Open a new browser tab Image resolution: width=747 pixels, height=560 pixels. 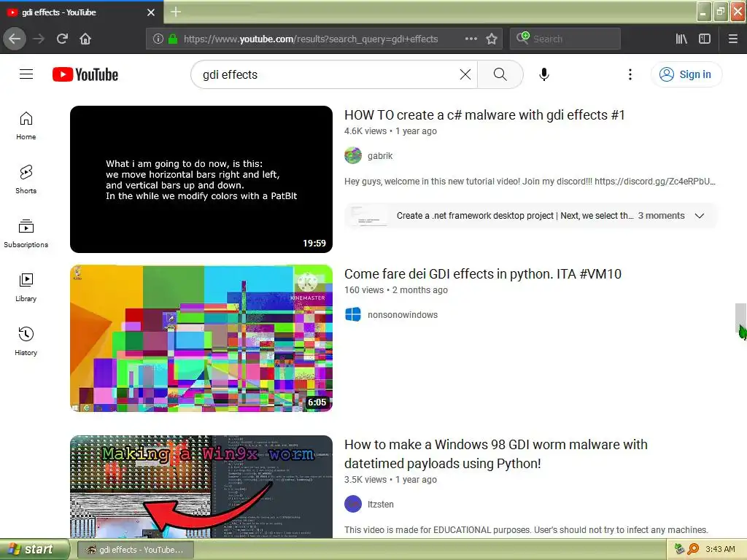176,12
